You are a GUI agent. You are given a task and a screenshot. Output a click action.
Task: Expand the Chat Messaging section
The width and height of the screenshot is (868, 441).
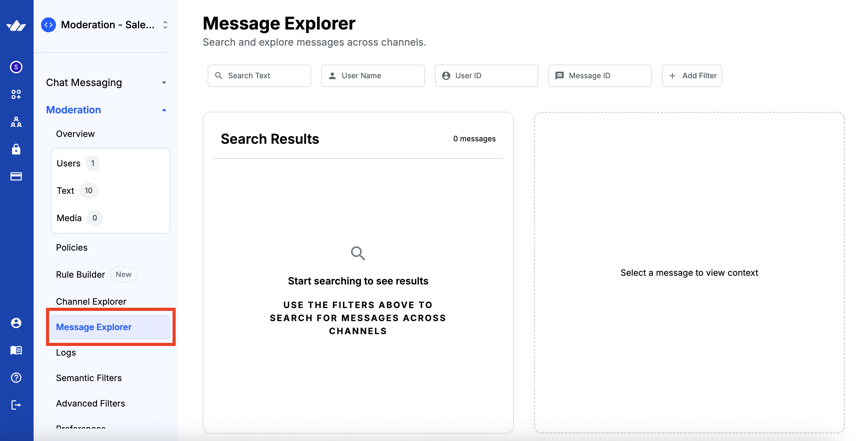[x=164, y=83]
